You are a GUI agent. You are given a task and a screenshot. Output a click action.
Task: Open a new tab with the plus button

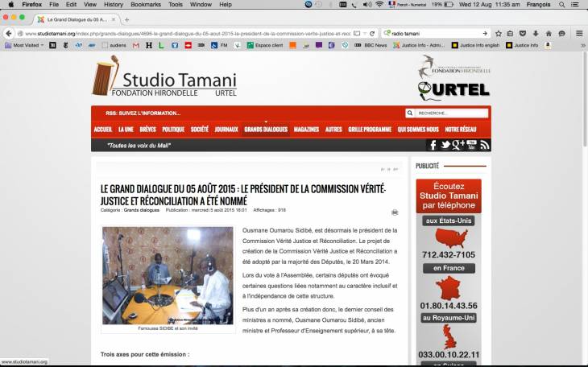coord(126,19)
